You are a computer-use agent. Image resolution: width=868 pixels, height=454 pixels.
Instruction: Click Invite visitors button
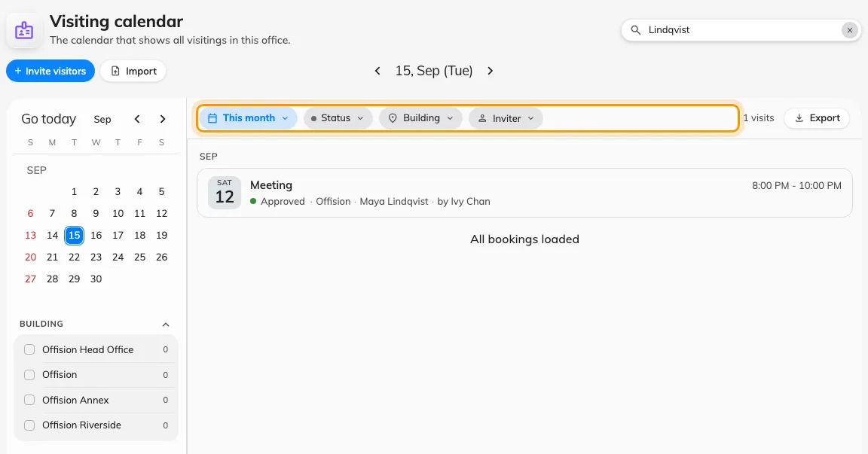point(50,71)
